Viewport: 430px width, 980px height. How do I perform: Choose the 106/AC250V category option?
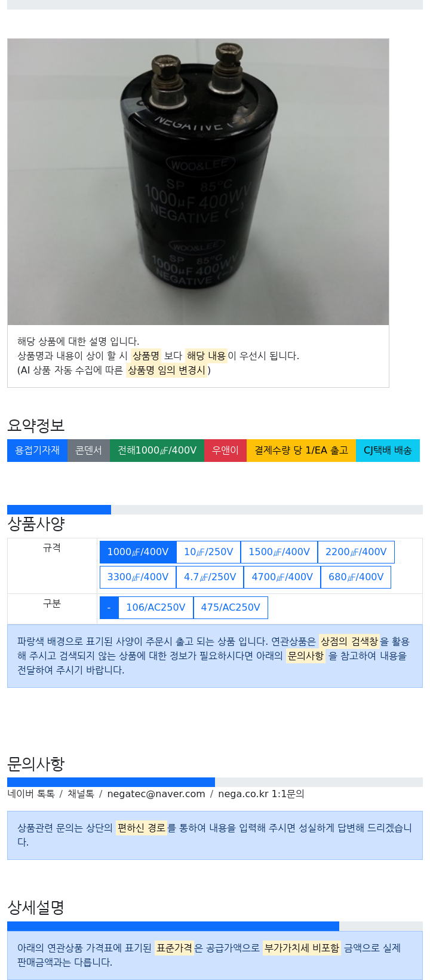pyautogui.click(x=156, y=608)
